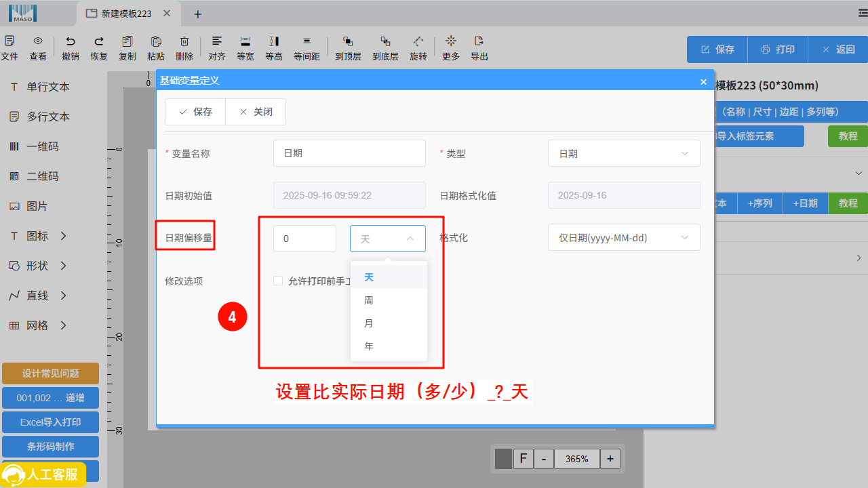Click the gray color swatch near zoom controls
The image size is (868, 488).
502,459
